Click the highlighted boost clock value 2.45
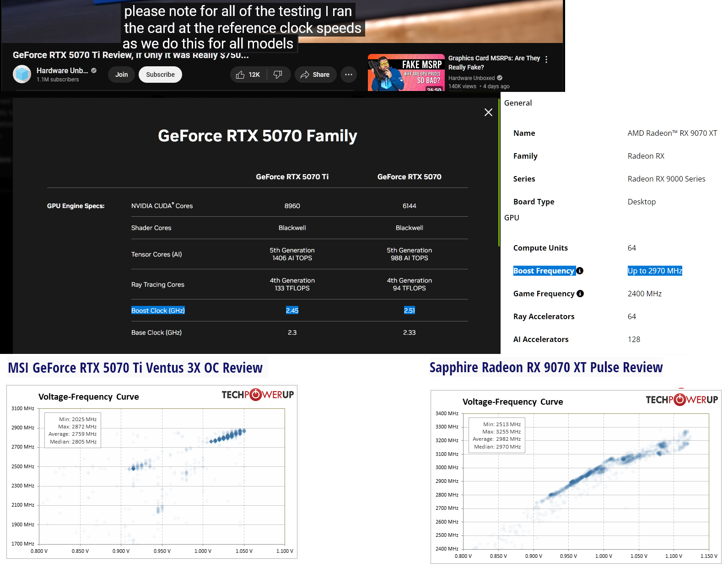Screen dimensions: 728x567 [292, 310]
